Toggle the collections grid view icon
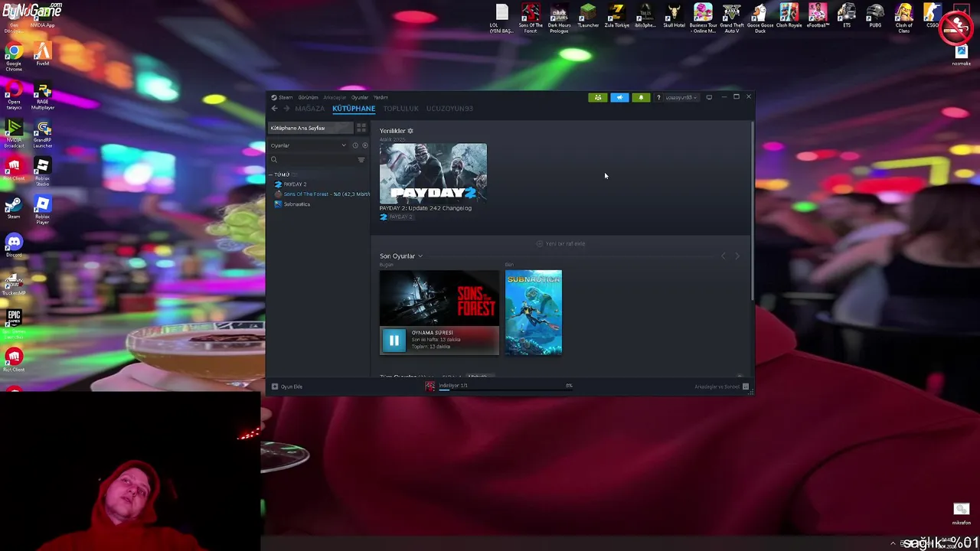 click(x=361, y=128)
